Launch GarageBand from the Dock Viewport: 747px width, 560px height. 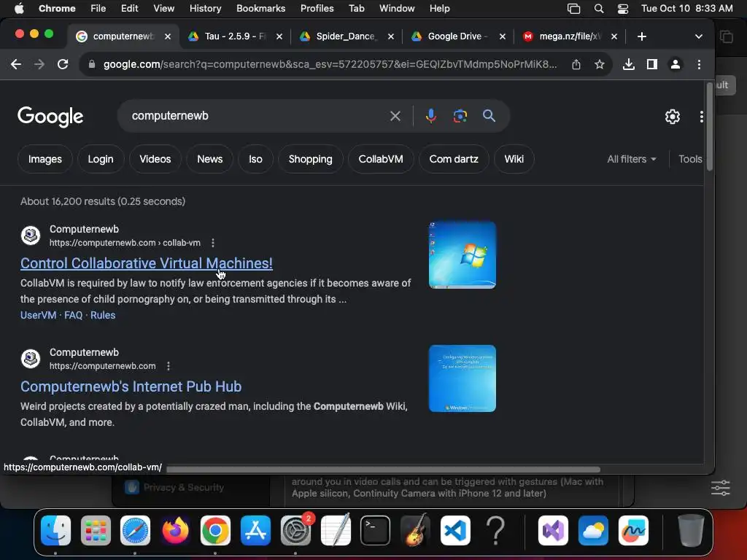(x=415, y=530)
